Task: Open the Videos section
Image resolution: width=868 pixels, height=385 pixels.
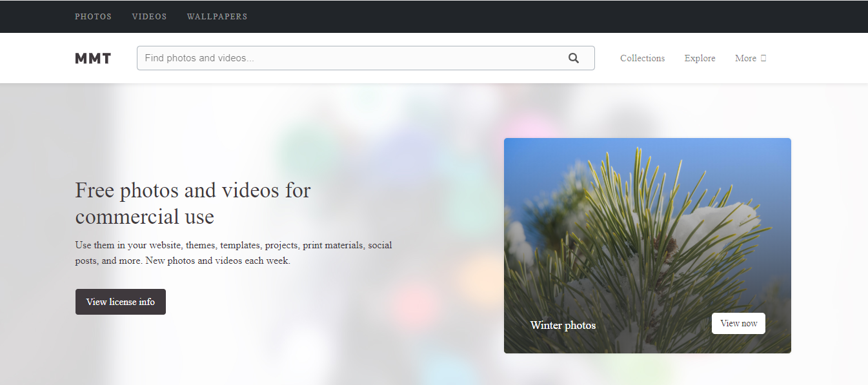Action: click(149, 17)
